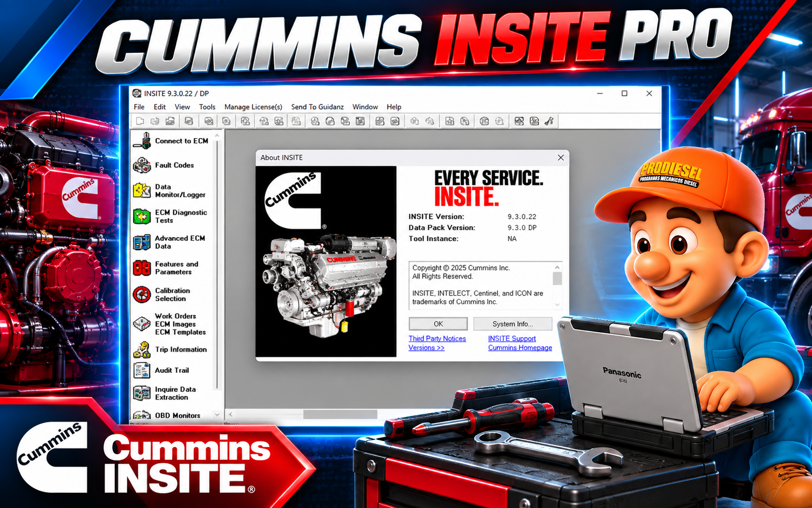Click the sidebar scroll-up arrow
Screen dimensions: 812x508
[x=217, y=136]
